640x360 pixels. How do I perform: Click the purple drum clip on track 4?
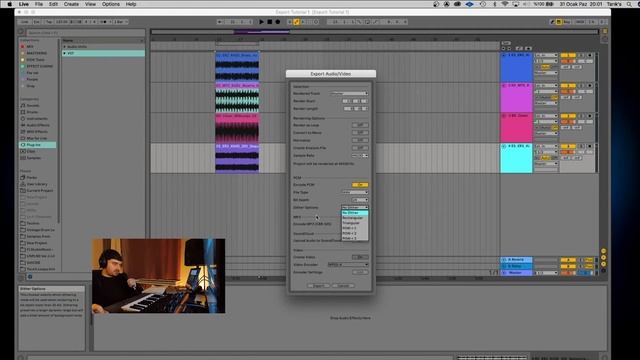coord(237,158)
